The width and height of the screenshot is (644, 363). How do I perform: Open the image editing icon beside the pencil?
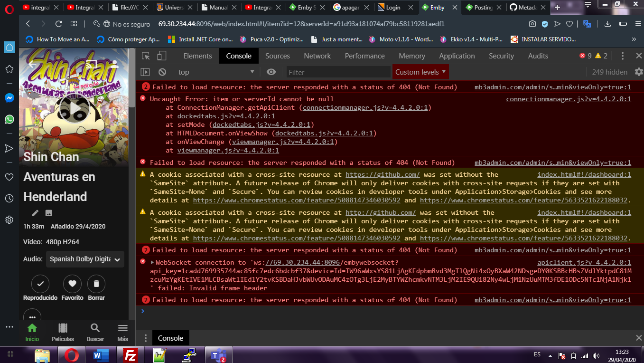click(x=48, y=213)
